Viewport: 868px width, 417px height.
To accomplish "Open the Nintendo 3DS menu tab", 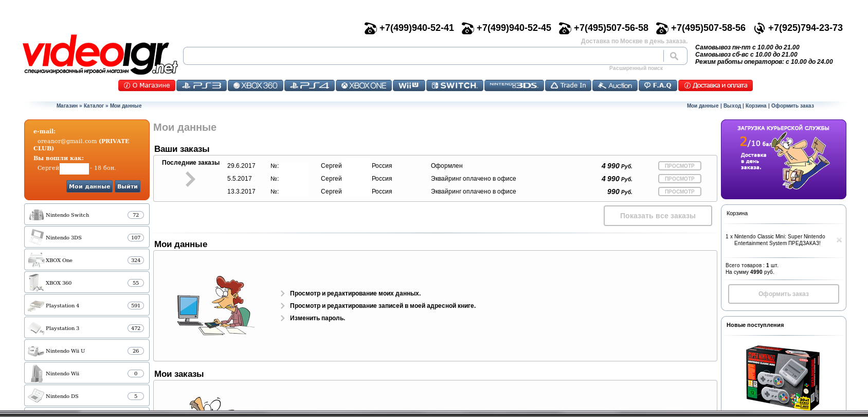I will 514,85.
